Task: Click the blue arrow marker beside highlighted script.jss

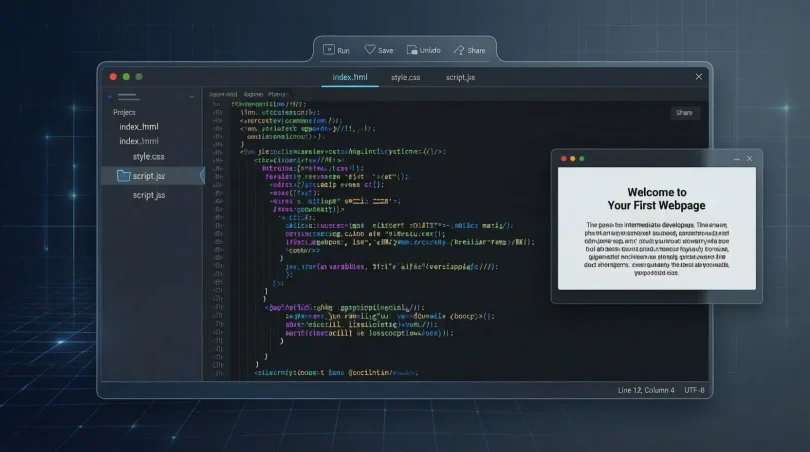Action: (x=202, y=176)
